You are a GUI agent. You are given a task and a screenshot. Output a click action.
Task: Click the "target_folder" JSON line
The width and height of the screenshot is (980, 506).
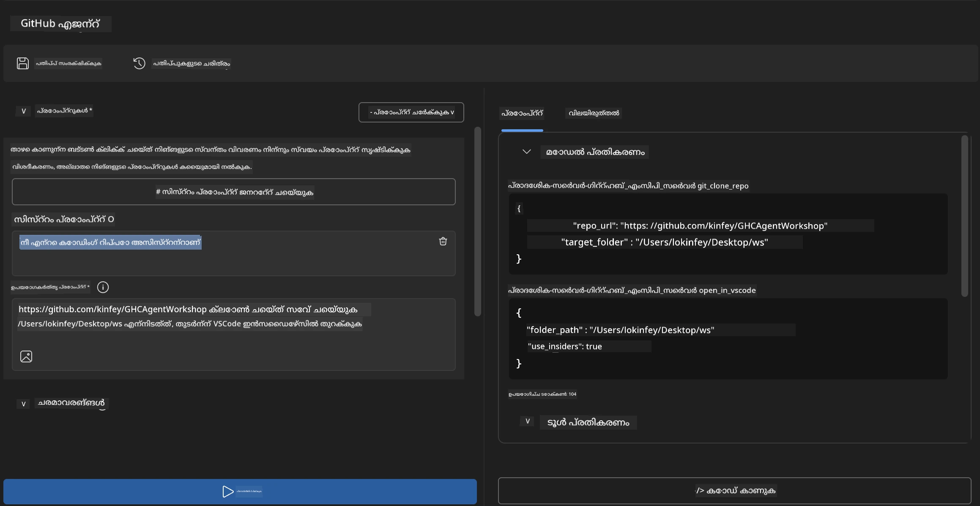[x=665, y=242]
